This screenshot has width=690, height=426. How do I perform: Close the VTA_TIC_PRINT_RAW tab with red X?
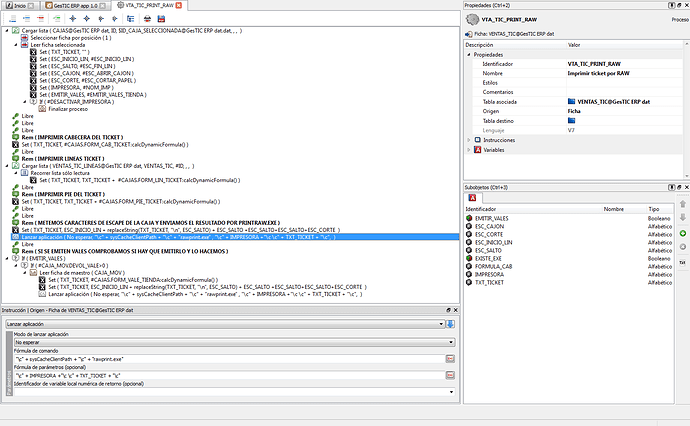point(179,5)
